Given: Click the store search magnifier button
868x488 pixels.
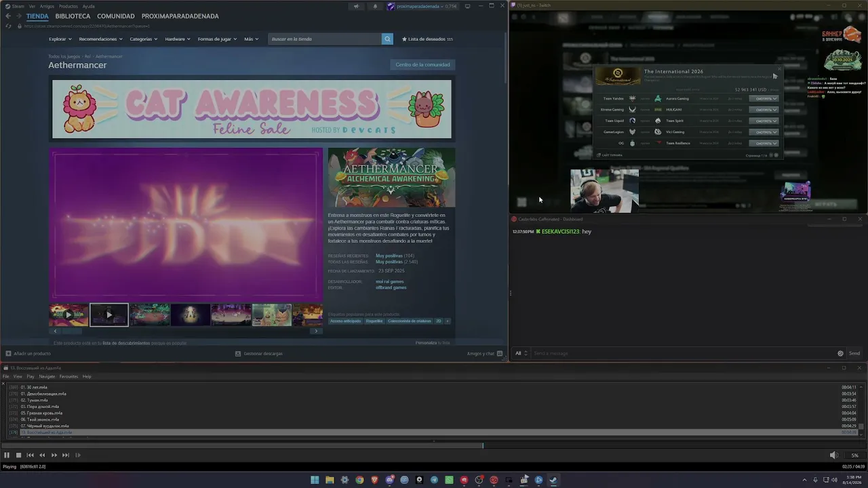Looking at the screenshot, I should 387,39.
